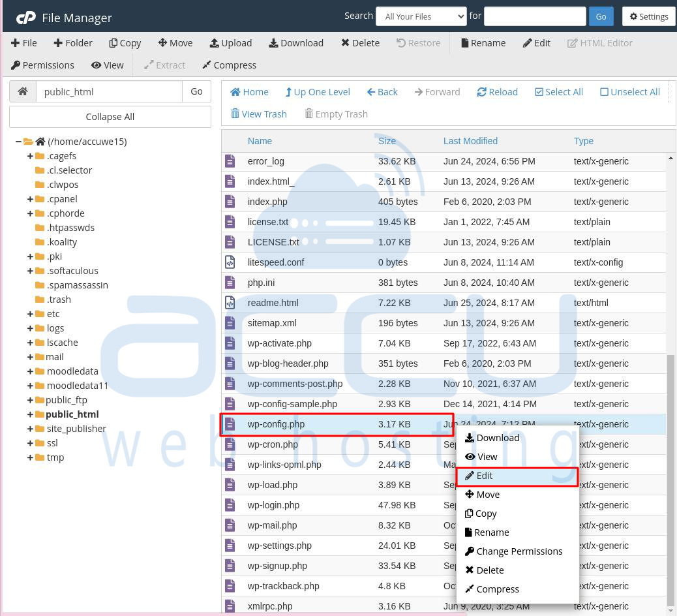This screenshot has height=616, width=677.
Task: Select the wp-config-sample.php file row
Action: [x=444, y=404]
